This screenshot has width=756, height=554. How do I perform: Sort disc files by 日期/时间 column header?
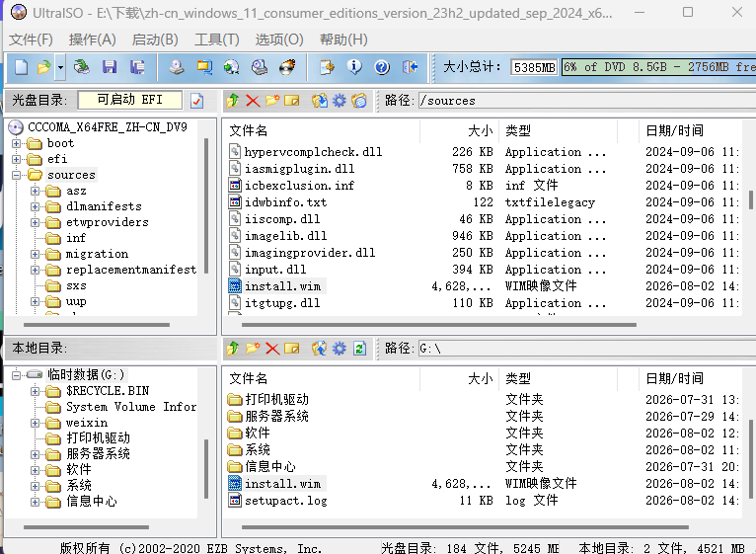690,130
